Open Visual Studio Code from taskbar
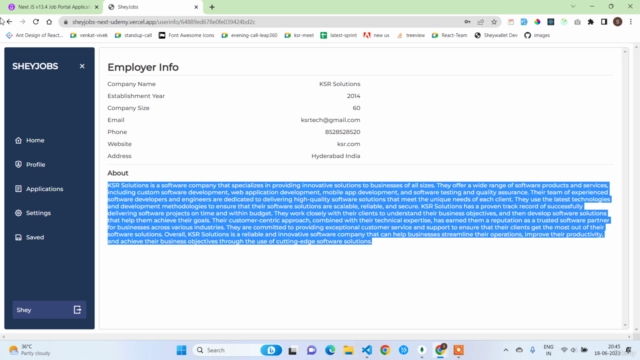640x360 pixels. 367,350
